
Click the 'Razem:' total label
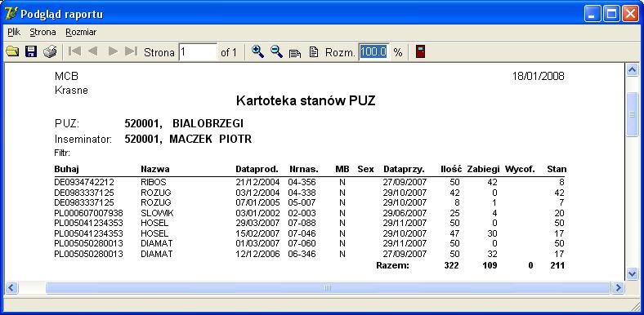click(x=392, y=266)
